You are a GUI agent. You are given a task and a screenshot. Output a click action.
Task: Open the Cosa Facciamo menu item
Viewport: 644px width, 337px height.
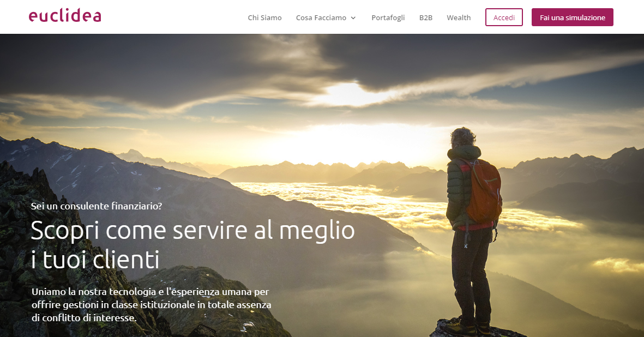click(321, 17)
